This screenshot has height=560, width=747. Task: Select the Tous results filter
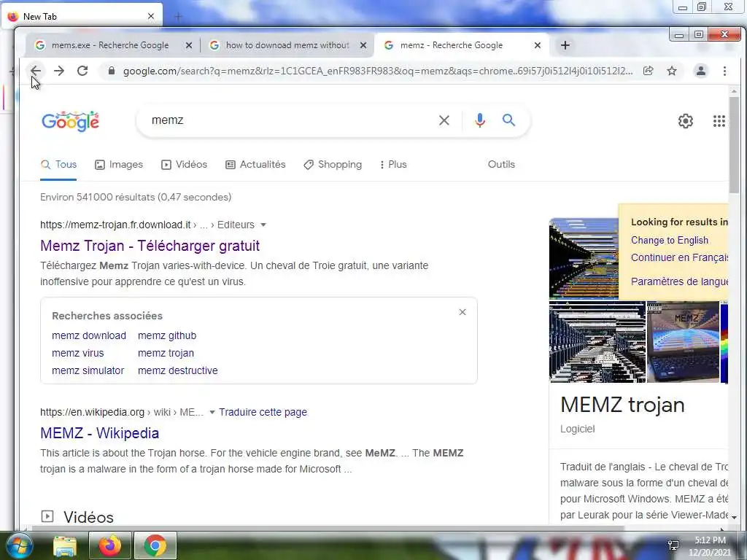(x=58, y=165)
